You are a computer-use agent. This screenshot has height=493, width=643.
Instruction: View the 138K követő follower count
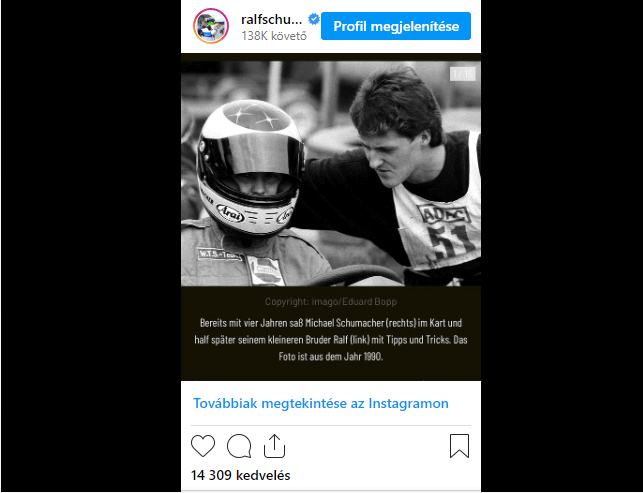click(274, 36)
